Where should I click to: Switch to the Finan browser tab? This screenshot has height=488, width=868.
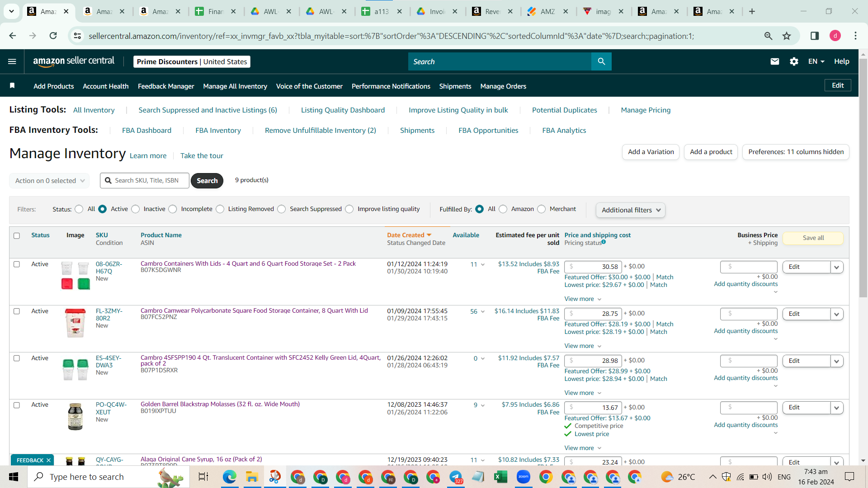pos(216,12)
